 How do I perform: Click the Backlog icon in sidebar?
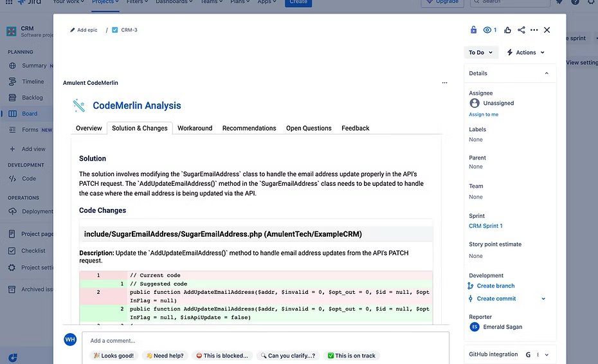[x=12, y=98]
